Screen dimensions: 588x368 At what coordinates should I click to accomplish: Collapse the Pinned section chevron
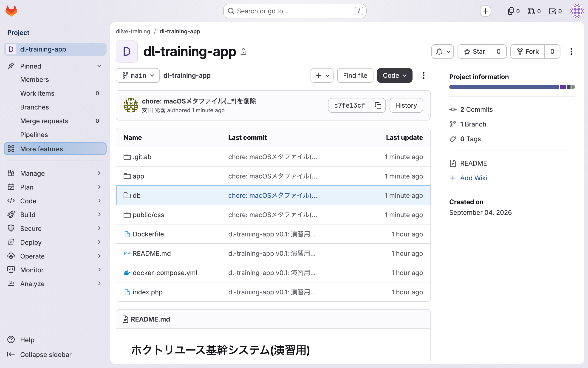coord(99,66)
